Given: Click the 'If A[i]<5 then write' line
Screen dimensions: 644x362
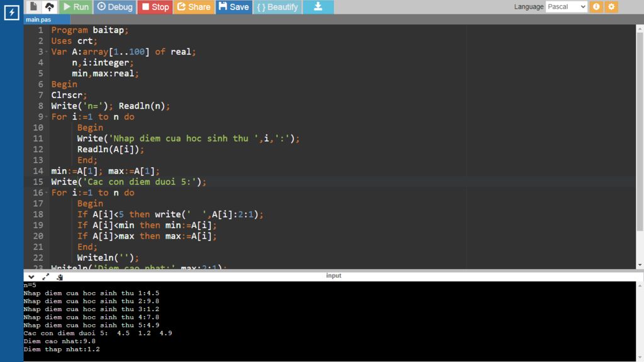Looking at the screenshot, I should [170, 214].
